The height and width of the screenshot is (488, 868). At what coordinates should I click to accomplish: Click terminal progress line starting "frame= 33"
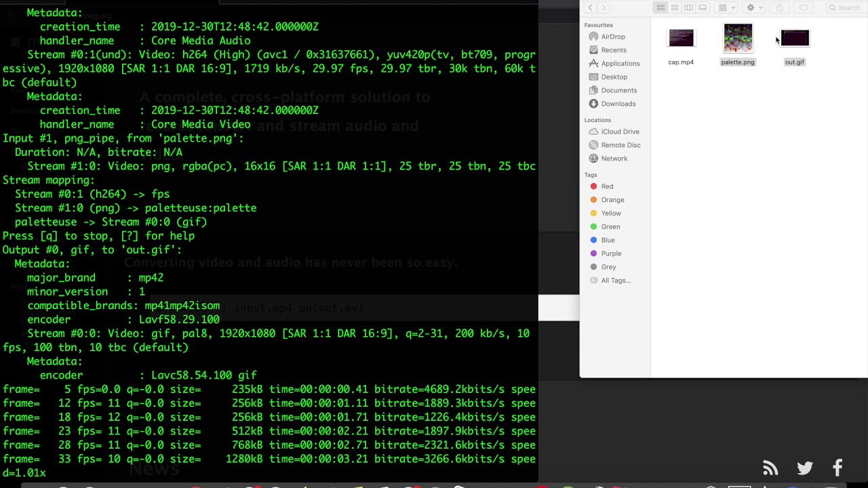coord(269,459)
